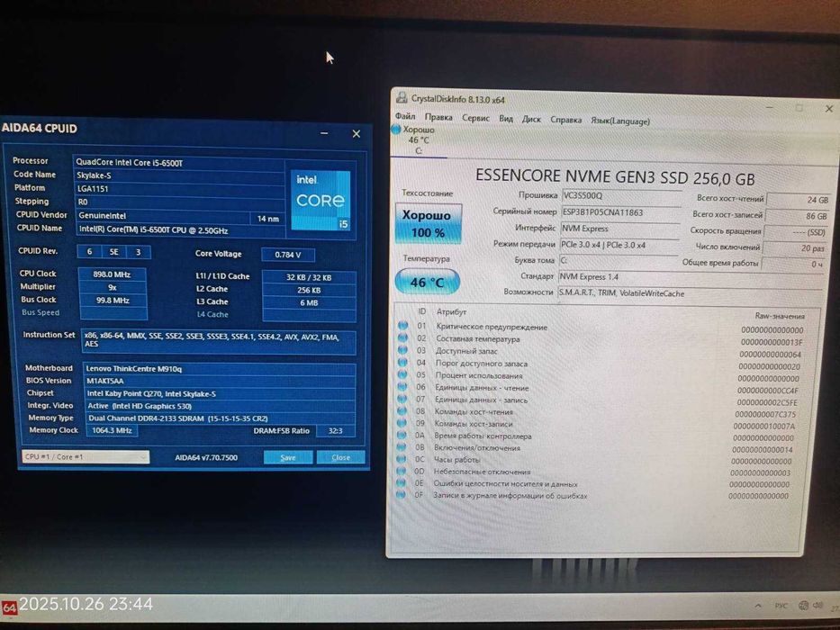
Task: Open the Файл menu in CrystalDiskInfo
Action: [405, 116]
